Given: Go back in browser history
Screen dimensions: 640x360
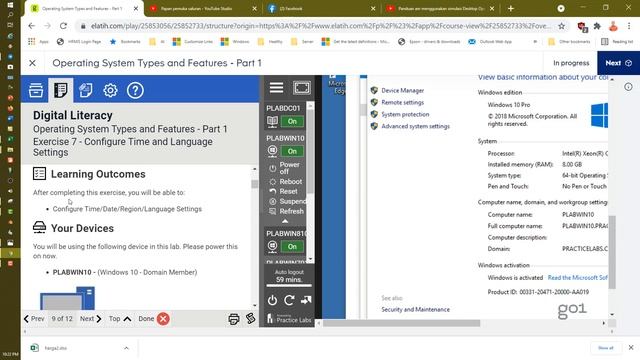Looking at the screenshot, I should click(x=32, y=26).
